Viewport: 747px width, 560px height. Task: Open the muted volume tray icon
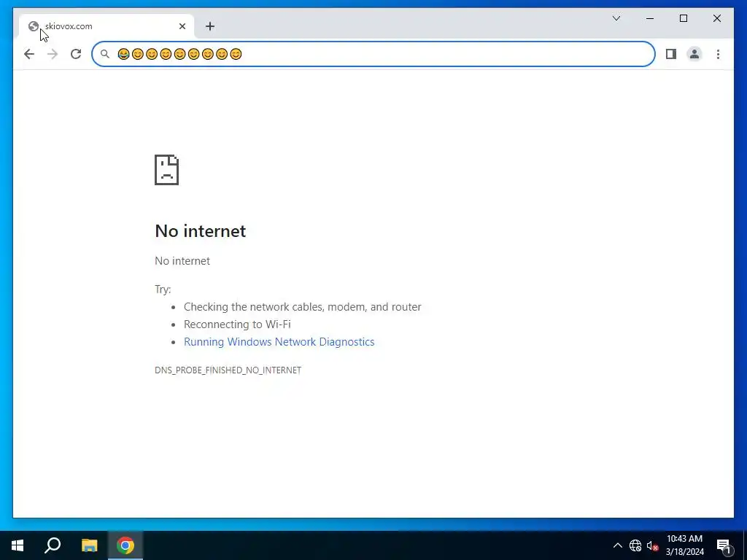pos(652,545)
